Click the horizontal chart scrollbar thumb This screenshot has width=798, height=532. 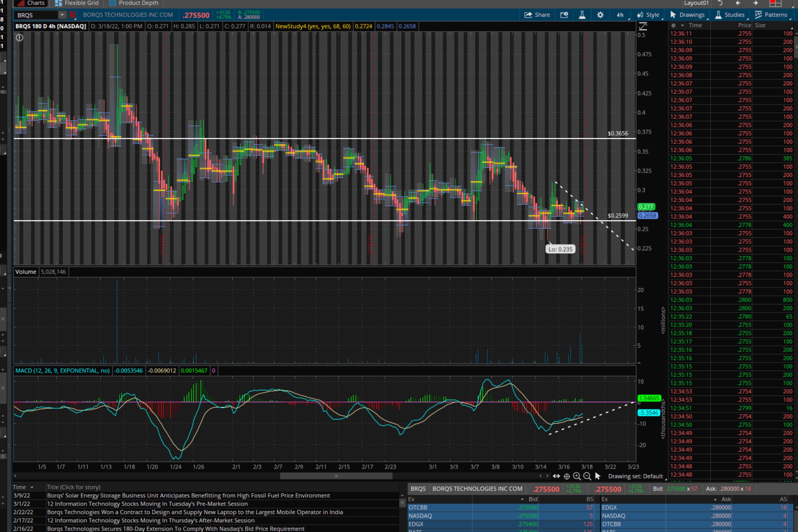click(336, 476)
